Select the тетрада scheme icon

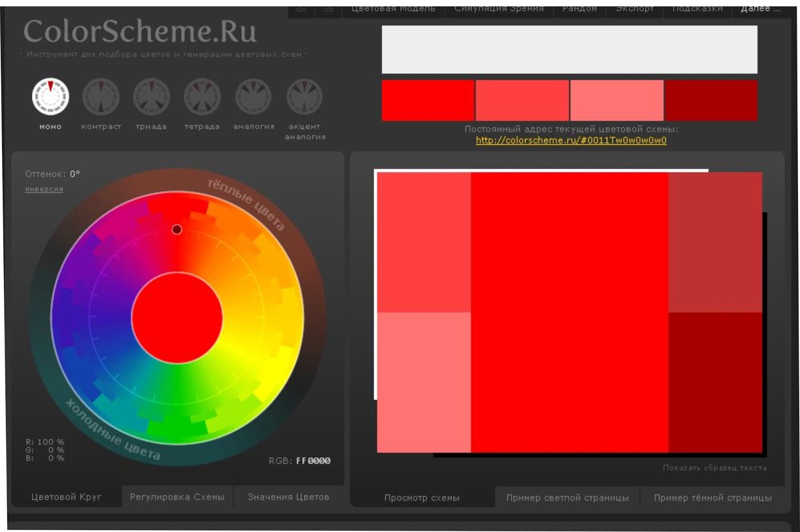(x=202, y=96)
